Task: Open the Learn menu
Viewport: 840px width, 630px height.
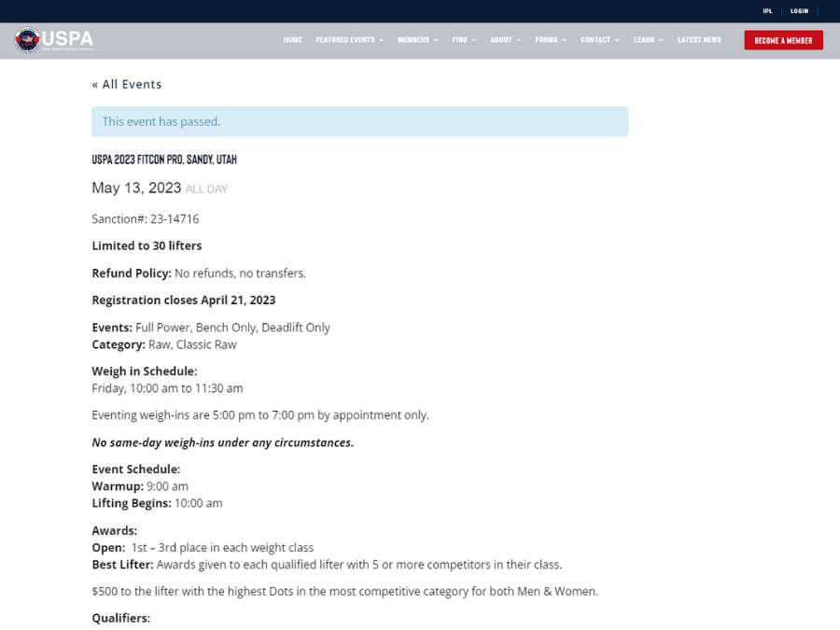Action: tap(643, 40)
